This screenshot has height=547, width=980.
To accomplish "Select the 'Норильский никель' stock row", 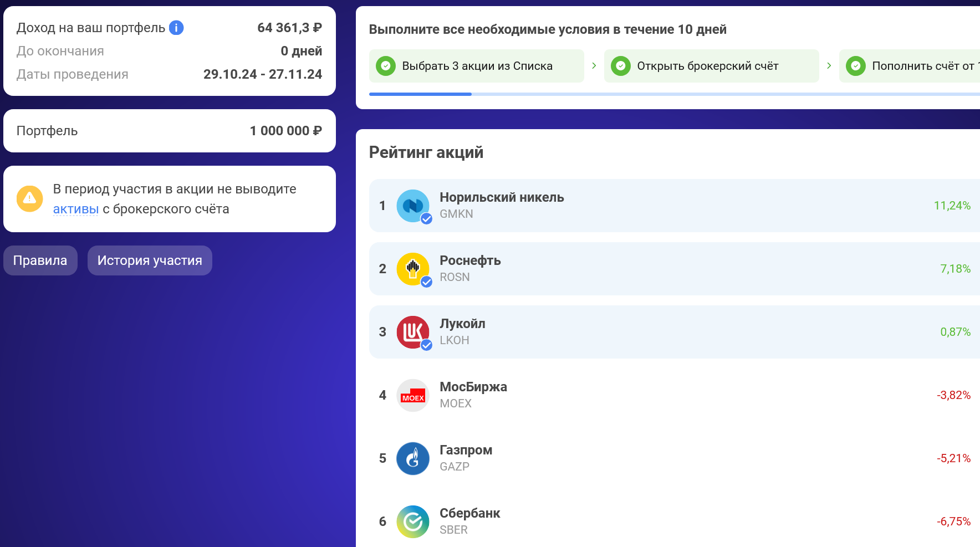I will 675,206.
